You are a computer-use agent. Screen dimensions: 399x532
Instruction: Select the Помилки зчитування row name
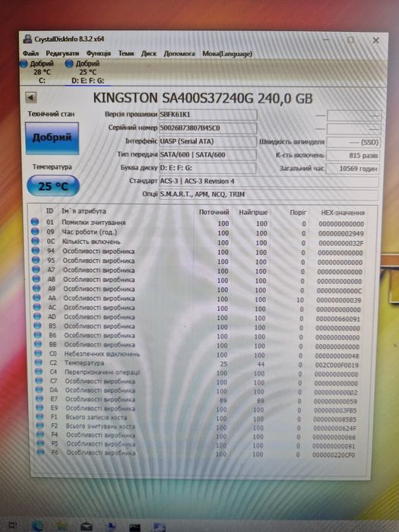(93, 223)
